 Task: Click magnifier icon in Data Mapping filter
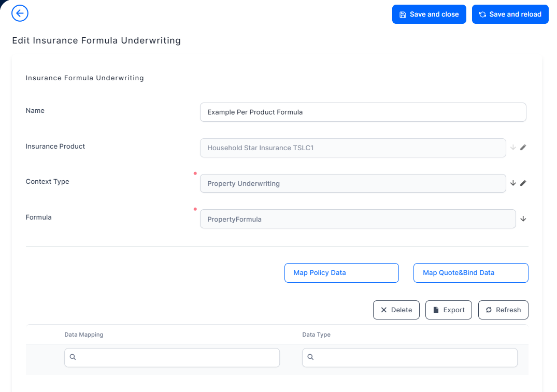[x=73, y=357]
